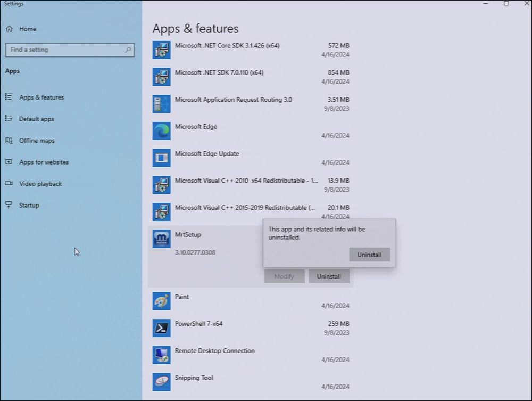Image resolution: width=532 pixels, height=401 pixels.
Task: Click the search magnifier icon
Action: 128,50
